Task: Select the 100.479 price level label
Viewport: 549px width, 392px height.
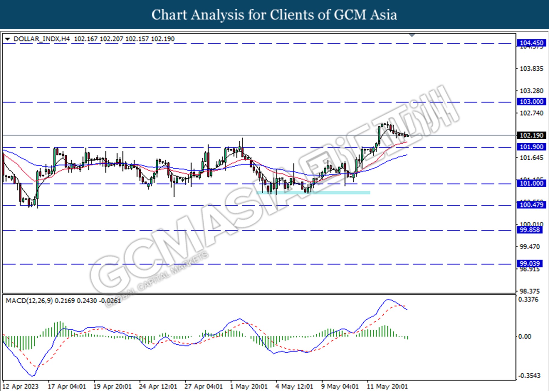Action: [531, 205]
